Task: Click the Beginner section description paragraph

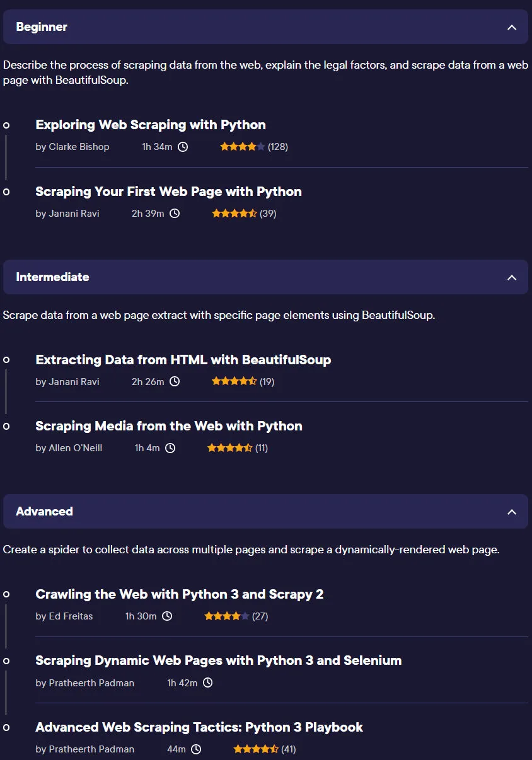Action: tap(265, 73)
